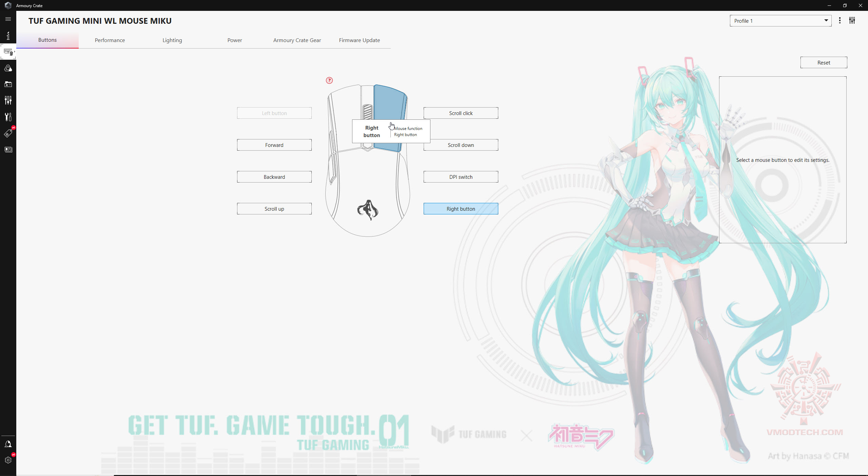Screen dimensions: 868x476
Task: Open the three-dot more options menu
Action: click(x=840, y=21)
